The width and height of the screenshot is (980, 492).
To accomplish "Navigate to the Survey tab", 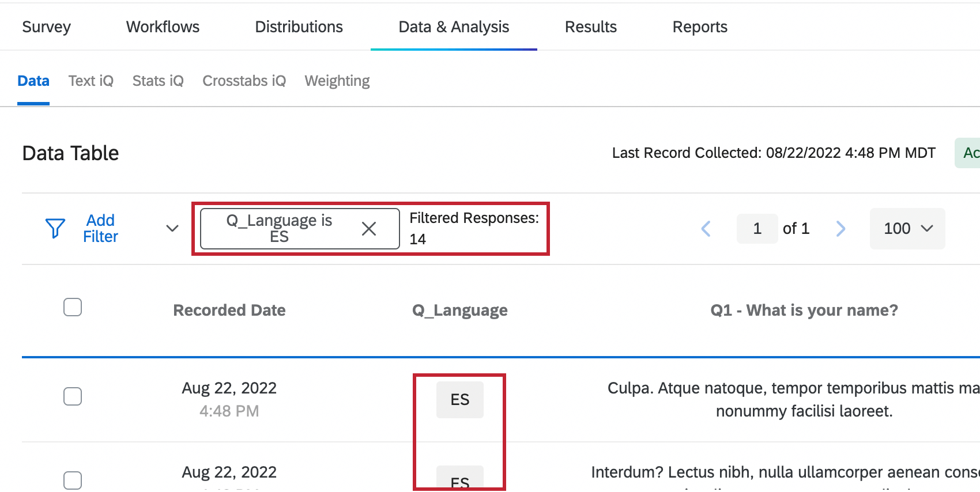I will 46,27.
